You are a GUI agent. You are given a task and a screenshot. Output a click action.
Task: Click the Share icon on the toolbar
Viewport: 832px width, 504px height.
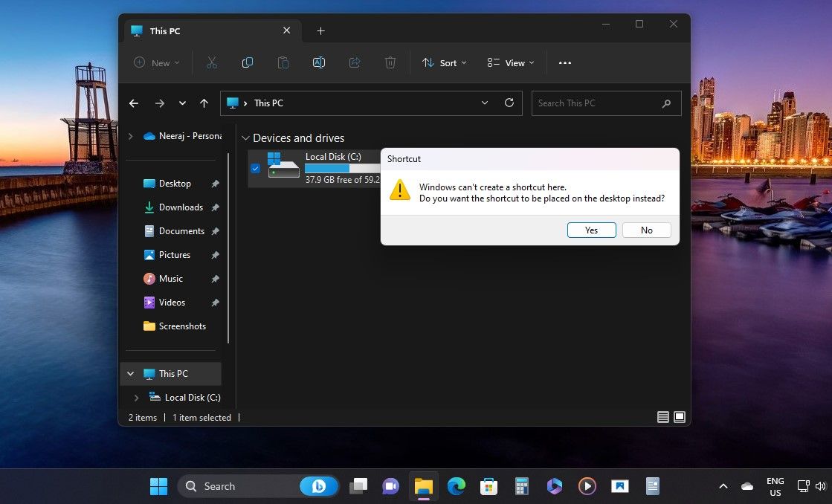(355, 62)
